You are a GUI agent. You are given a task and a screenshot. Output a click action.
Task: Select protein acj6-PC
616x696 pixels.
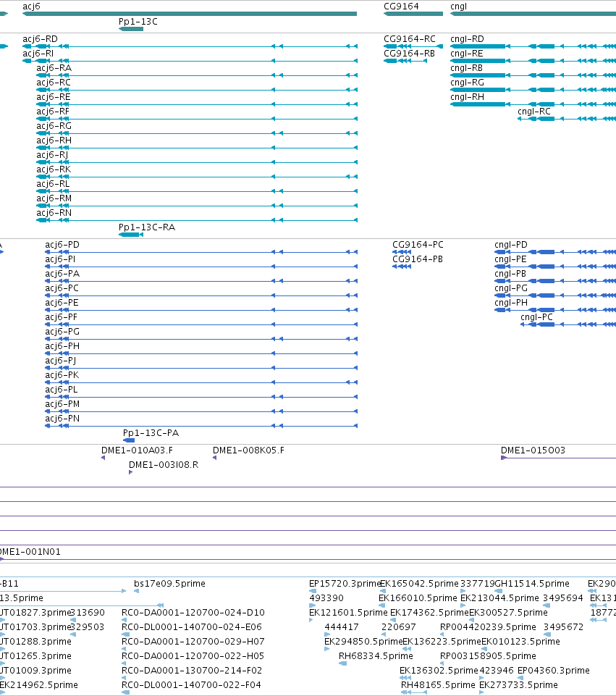click(62, 288)
